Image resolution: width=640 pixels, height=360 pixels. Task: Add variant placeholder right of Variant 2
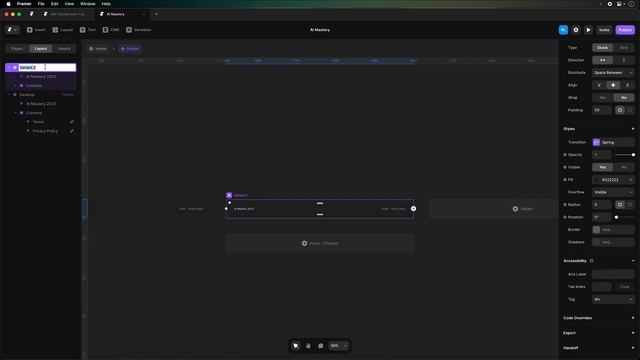(x=493, y=209)
